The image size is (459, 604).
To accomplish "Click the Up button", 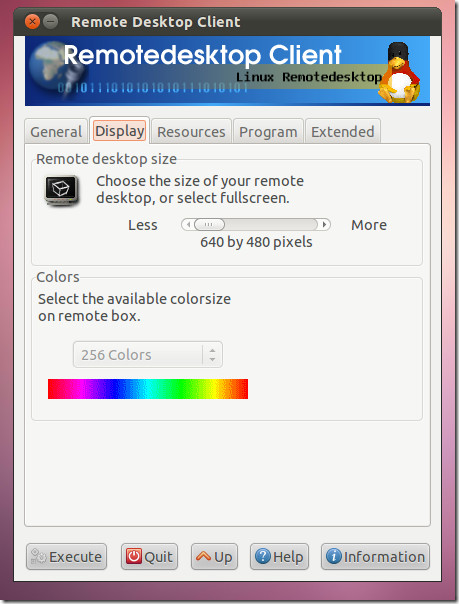I will [x=214, y=557].
